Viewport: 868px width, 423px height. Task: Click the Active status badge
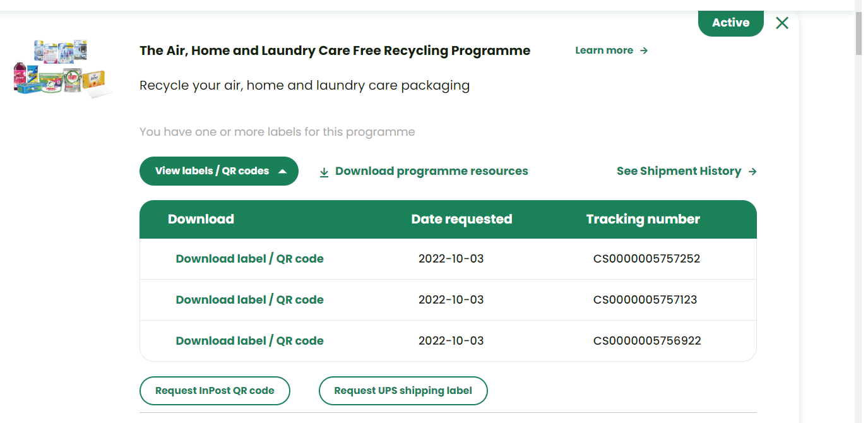(730, 23)
